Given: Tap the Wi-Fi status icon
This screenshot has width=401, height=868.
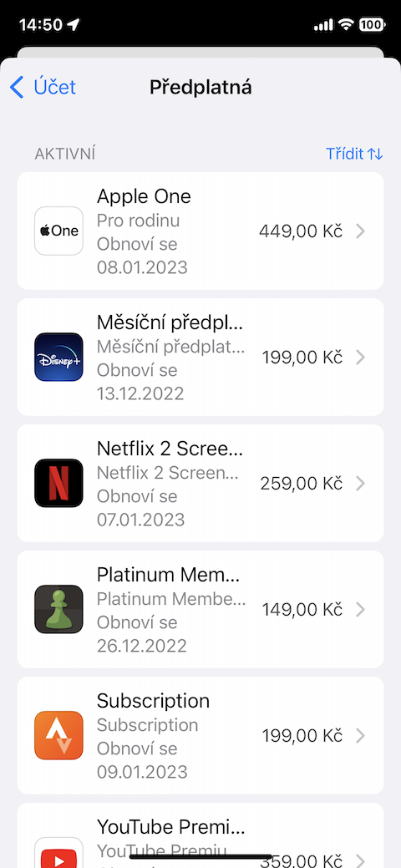Looking at the screenshot, I should pyautogui.click(x=346, y=24).
